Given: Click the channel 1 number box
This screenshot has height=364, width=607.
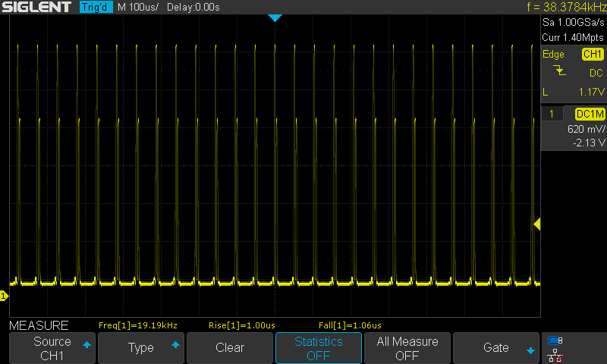Looking at the screenshot, I should (x=552, y=114).
